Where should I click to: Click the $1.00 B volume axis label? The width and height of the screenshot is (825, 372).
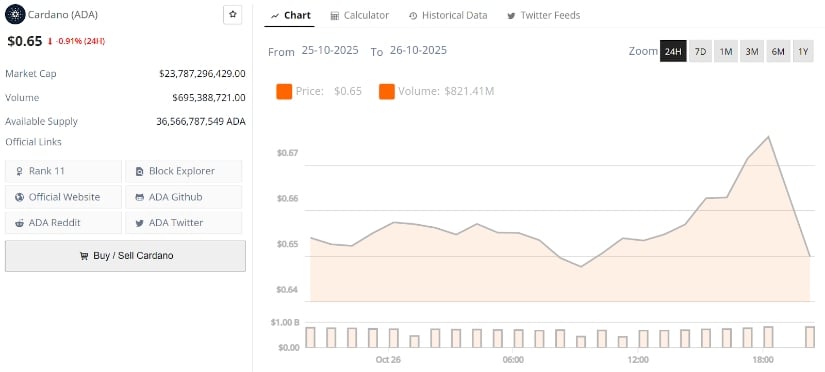click(284, 323)
